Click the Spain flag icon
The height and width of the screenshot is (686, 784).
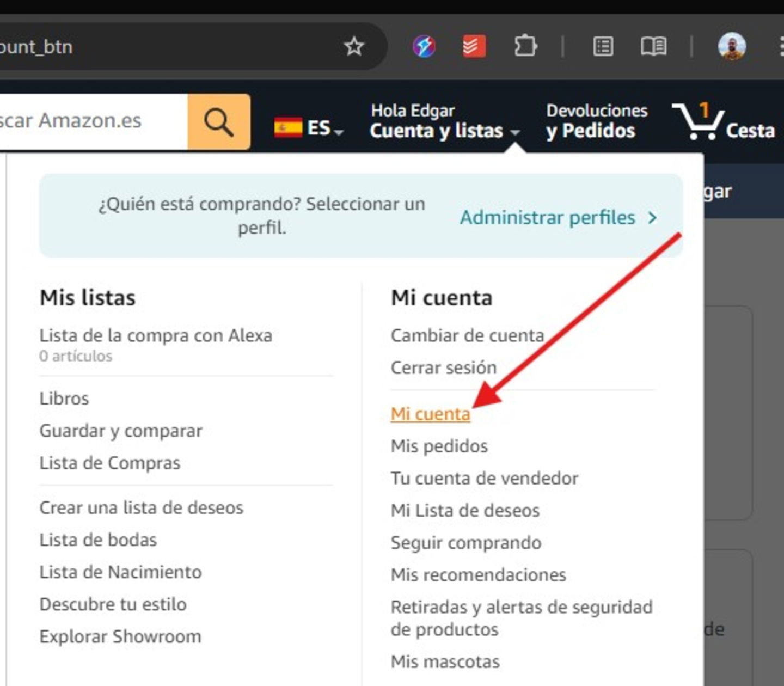tap(288, 128)
